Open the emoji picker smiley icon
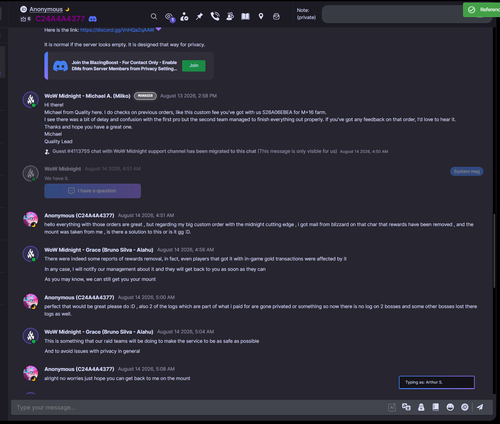 (x=450, y=407)
